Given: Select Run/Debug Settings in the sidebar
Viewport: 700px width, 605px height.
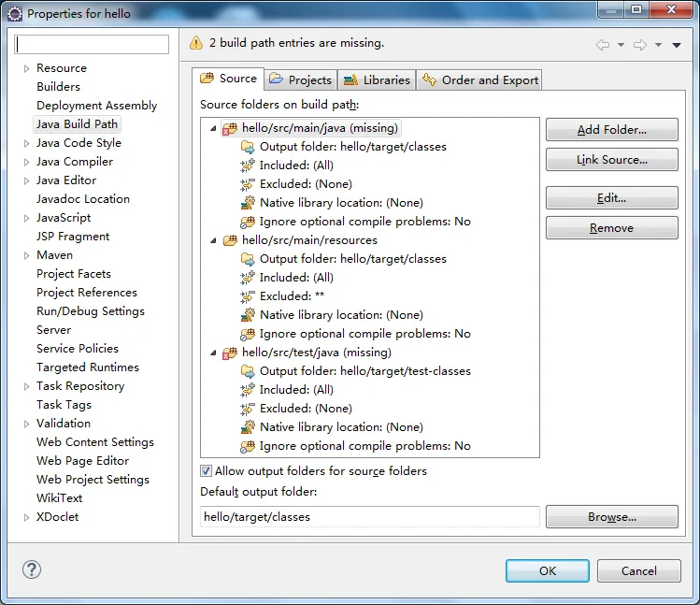Looking at the screenshot, I should click(x=91, y=311).
